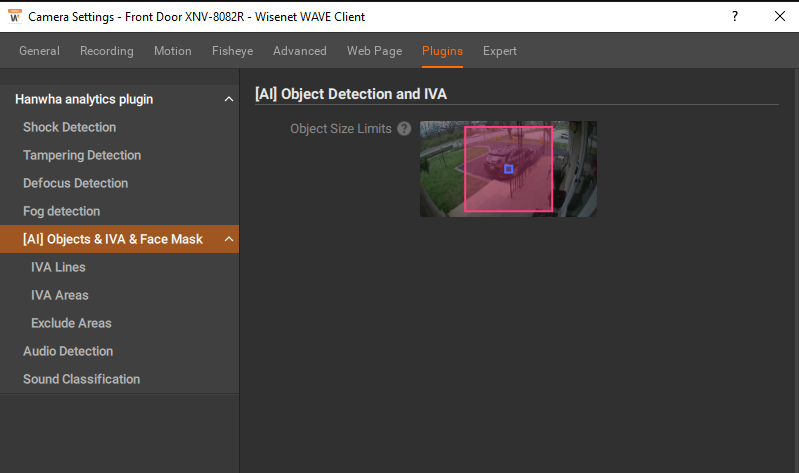The height and width of the screenshot is (473, 799).
Task: Open Fog detection settings
Action: point(62,211)
